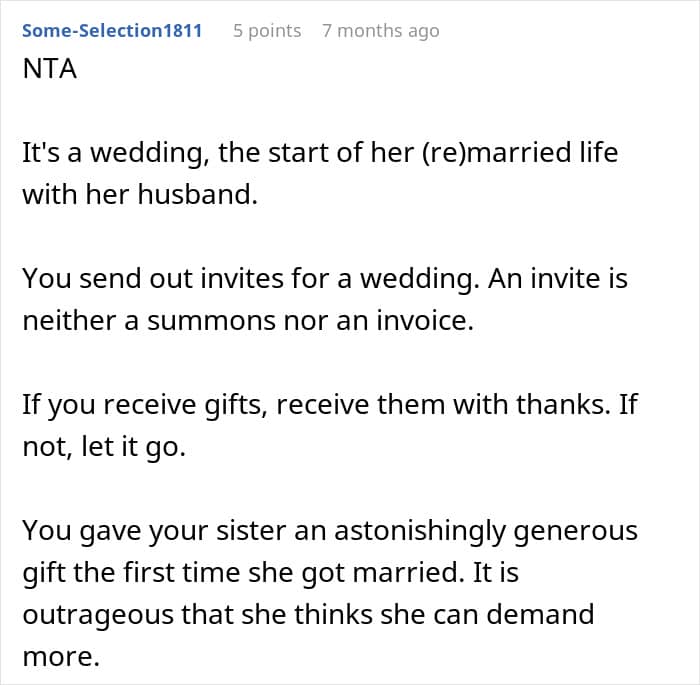Click the phrase 'she got married'
The height and width of the screenshot is (685, 700).
[353, 573]
